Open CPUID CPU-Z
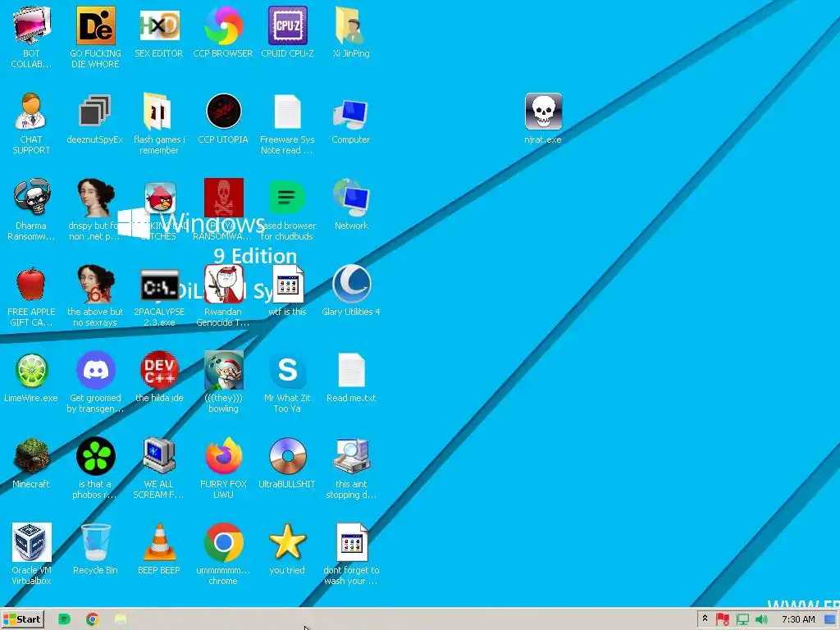The image size is (840, 630). (x=287, y=32)
